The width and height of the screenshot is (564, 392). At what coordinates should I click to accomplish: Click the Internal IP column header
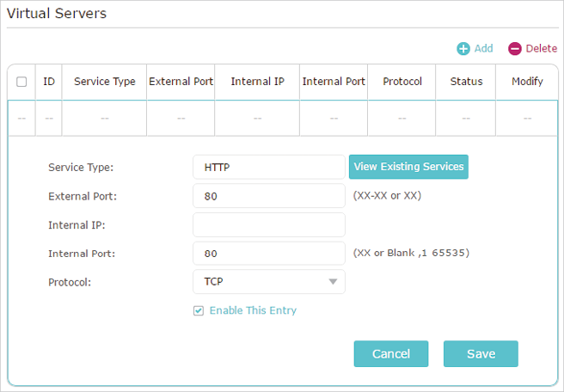258,82
